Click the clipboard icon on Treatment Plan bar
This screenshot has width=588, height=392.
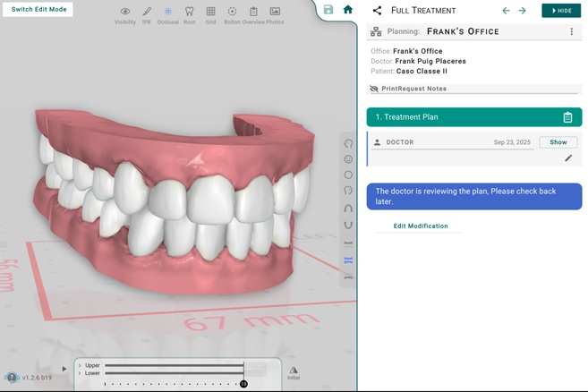pos(567,117)
